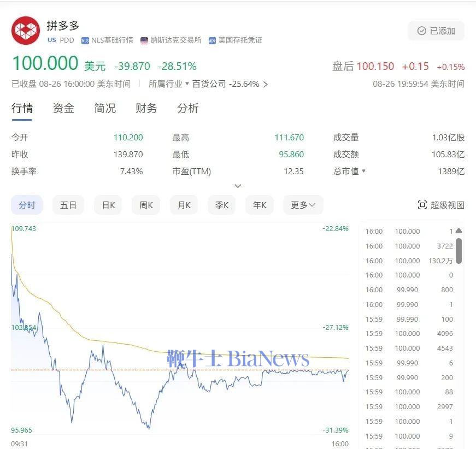Click the trade row with volume 800
The image size is (476, 449).
409,290
